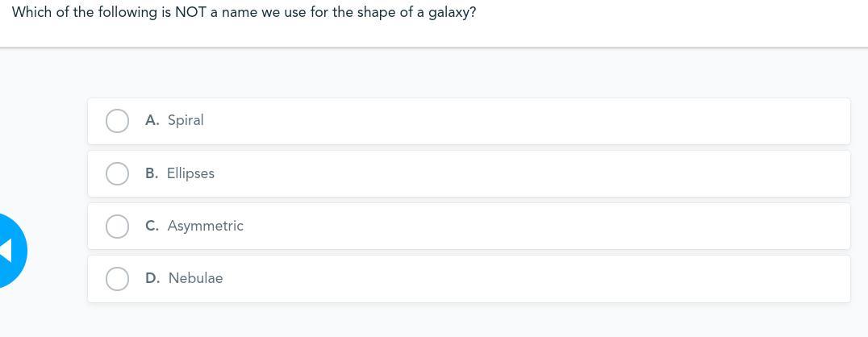Image resolution: width=868 pixels, height=337 pixels.
Task: Click the bold "B." option letter
Action: click(152, 173)
